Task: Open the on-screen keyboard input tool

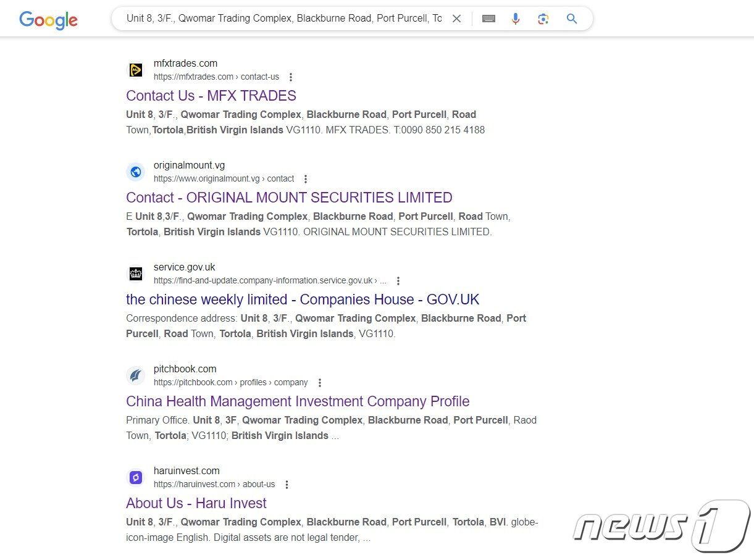Action: [x=488, y=19]
